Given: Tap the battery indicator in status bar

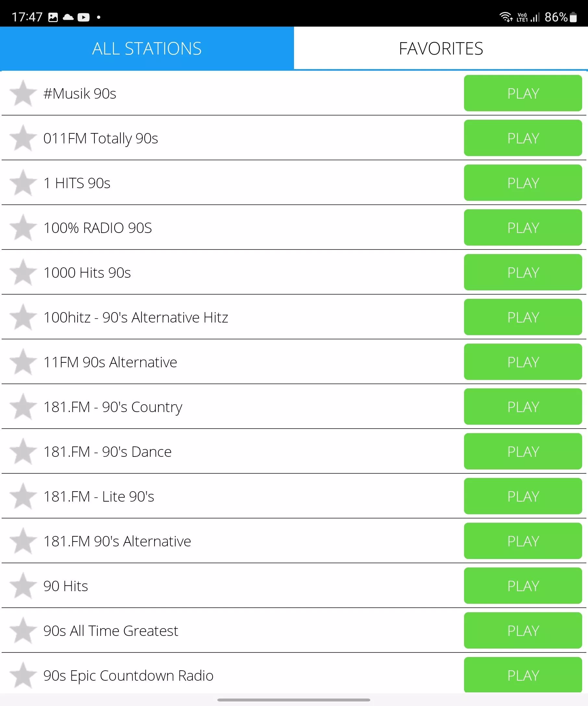Looking at the screenshot, I should pyautogui.click(x=573, y=17).
